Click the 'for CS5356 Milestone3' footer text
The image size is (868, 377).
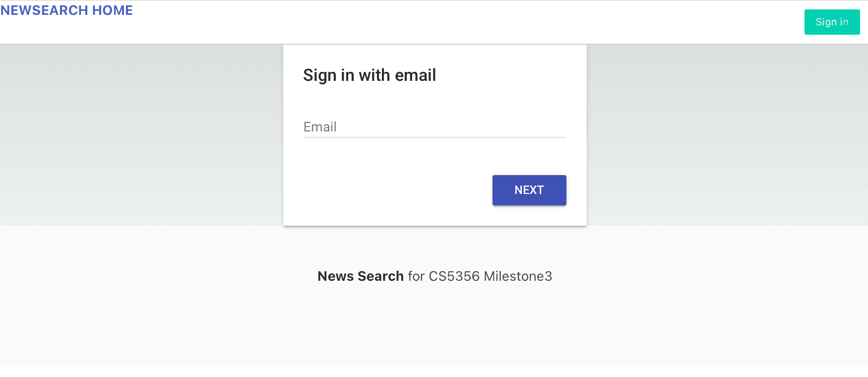tap(480, 276)
